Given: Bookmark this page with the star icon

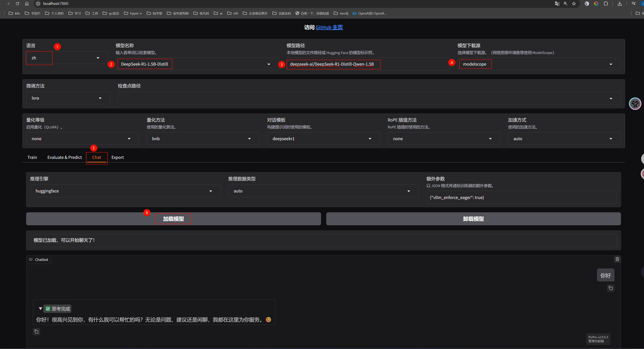Looking at the screenshot, I should [574, 3].
